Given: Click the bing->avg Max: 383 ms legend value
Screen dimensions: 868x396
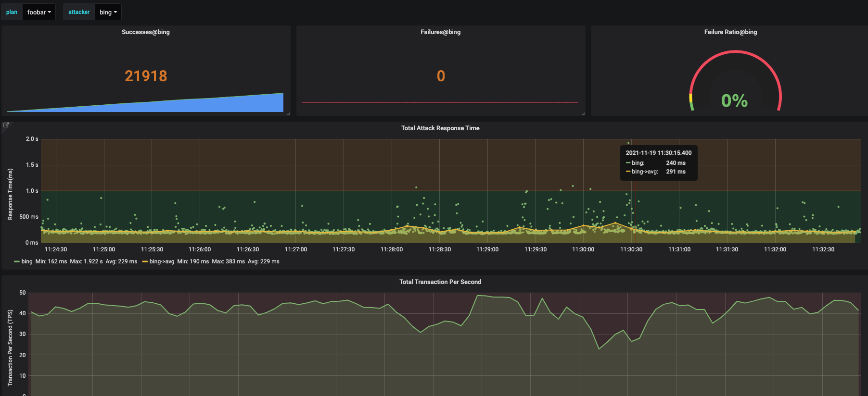Looking at the screenshot, I should [x=228, y=261].
